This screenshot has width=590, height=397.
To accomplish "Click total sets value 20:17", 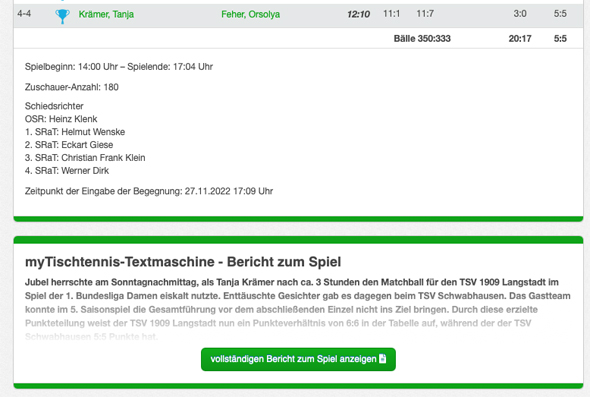I will (520, 38).
